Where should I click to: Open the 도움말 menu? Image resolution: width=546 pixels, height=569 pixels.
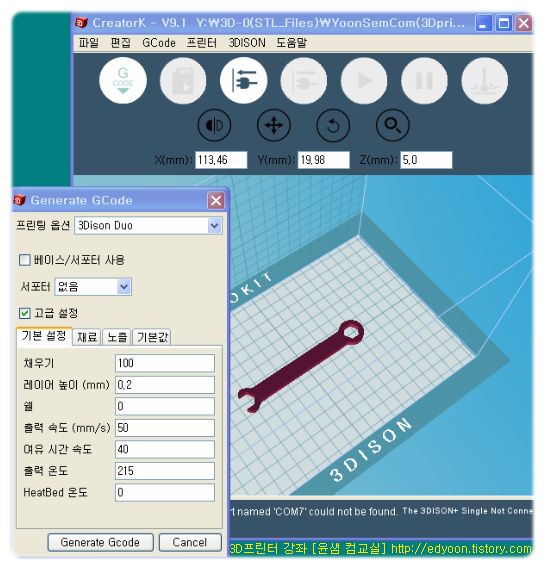click(x=292, y=43)
